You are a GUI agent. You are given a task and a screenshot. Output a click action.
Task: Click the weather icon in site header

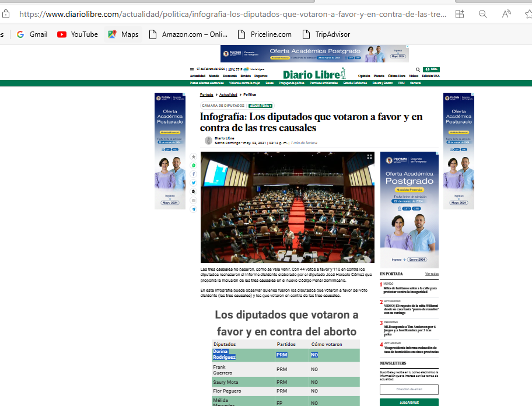pos(246,69)
